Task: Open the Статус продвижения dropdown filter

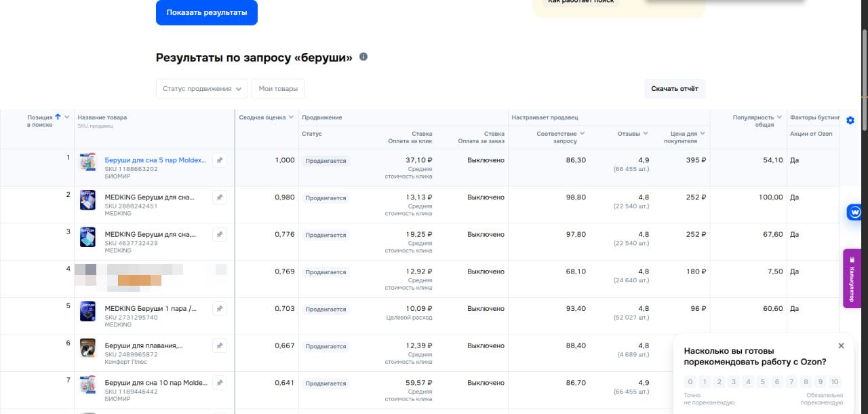Action: click(x=202, y=89)
